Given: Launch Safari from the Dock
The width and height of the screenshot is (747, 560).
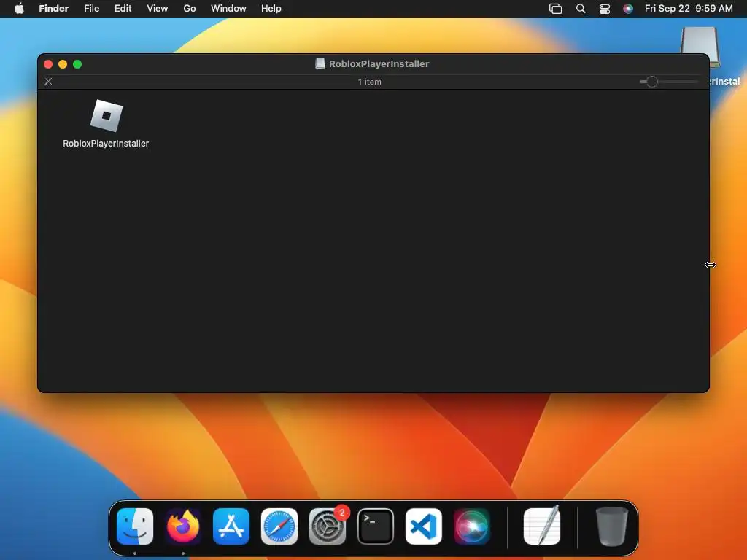Looking at the screenshot, I should coord(279,526).
